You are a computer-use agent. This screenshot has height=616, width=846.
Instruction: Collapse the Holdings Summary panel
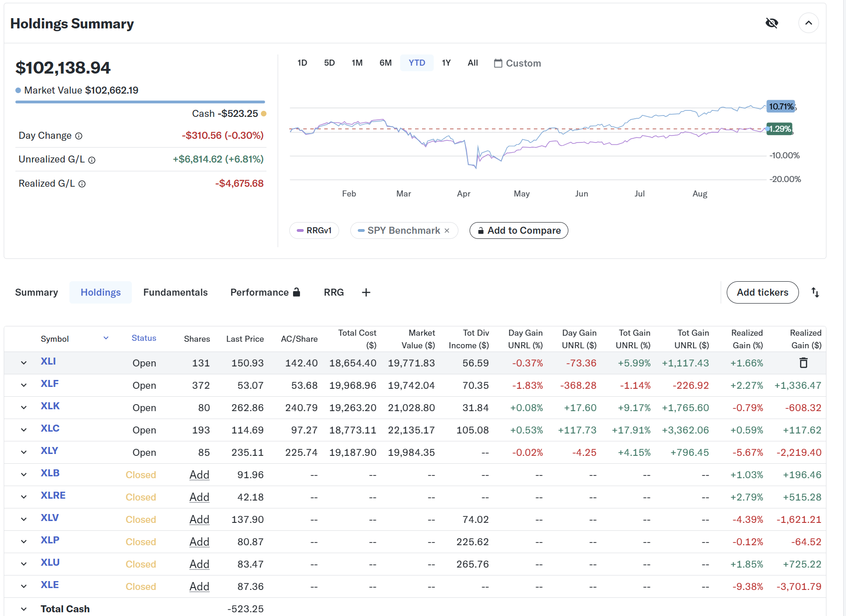pyautogui.click(x=808, y=23)
